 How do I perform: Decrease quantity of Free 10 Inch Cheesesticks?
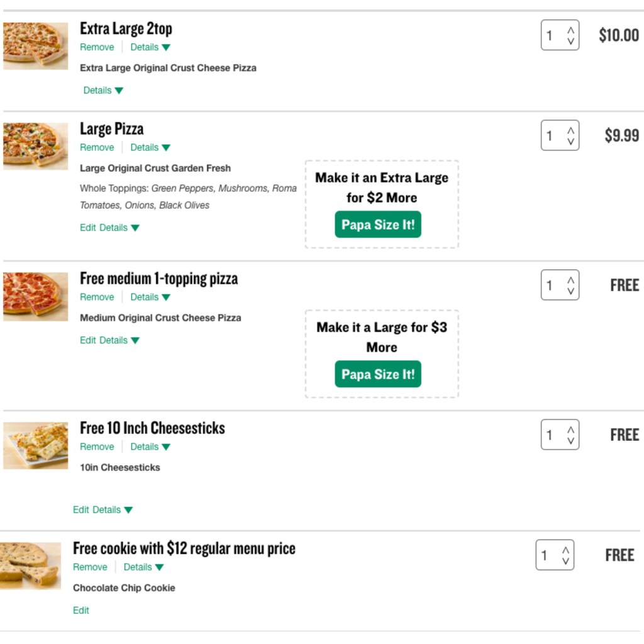[570, 441]
